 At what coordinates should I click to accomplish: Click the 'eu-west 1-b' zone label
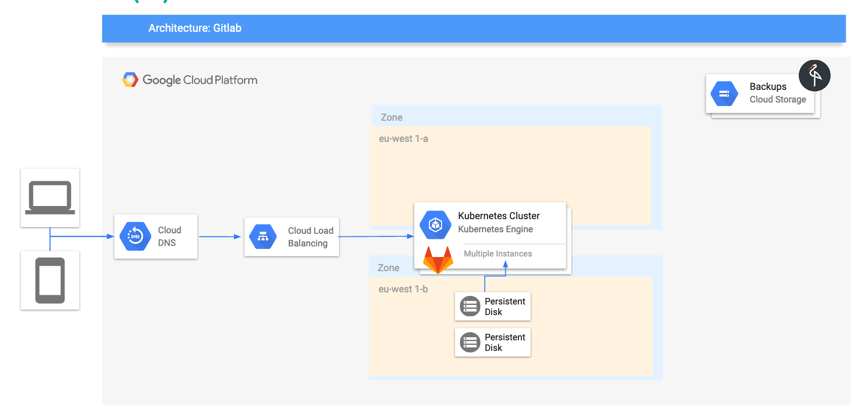403,289
